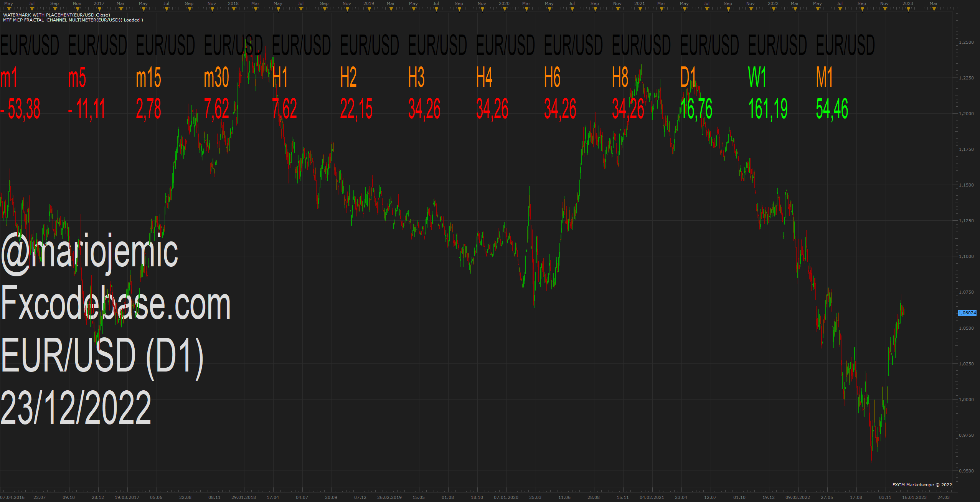Click the 1,0000 price axis label
This screenshot has height=502, width=980.
tap(966, 400)
